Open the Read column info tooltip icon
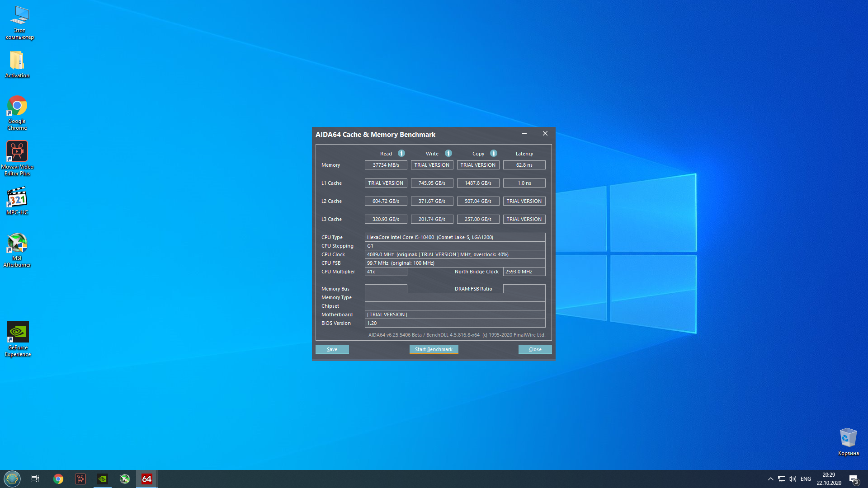868x488 pixels. coord(401,153)
